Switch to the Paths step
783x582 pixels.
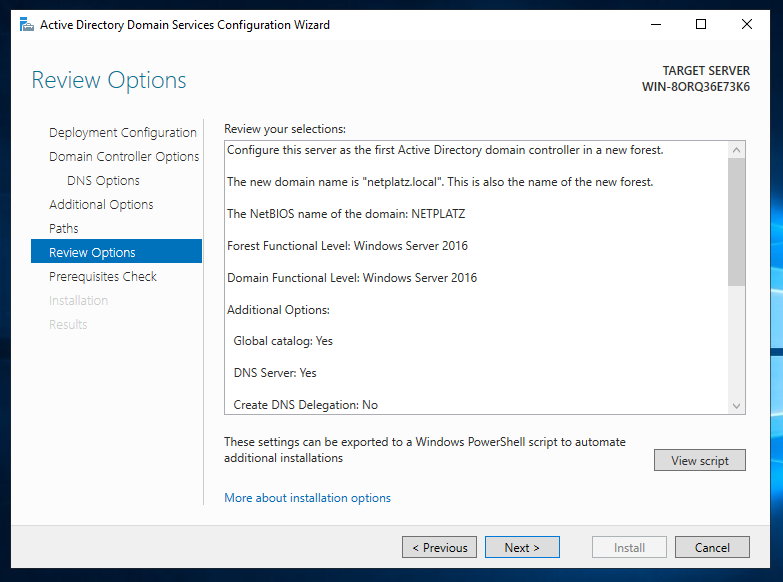64,228
